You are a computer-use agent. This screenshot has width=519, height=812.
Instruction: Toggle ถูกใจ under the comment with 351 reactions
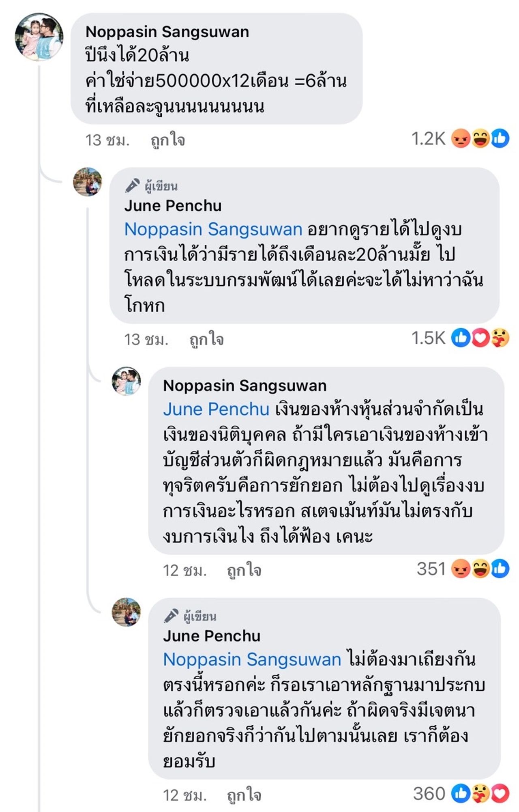244,571
